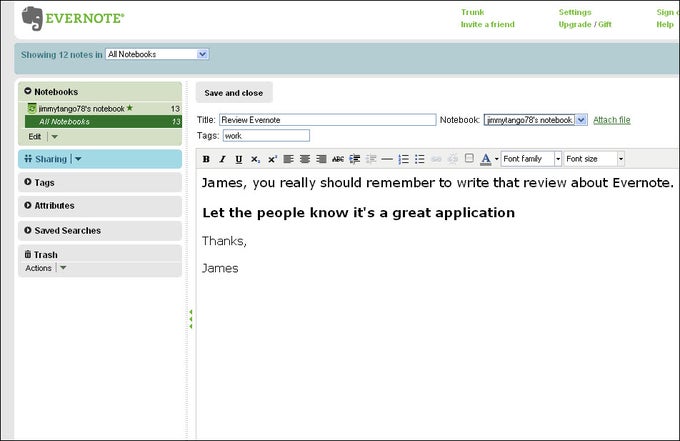Insert a horizontal rule

point(387,159)
